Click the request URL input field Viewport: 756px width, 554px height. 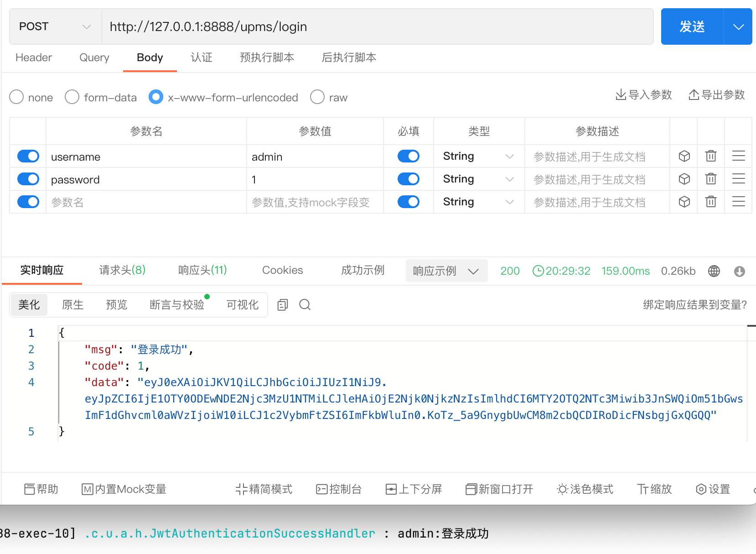pos(378,26)
